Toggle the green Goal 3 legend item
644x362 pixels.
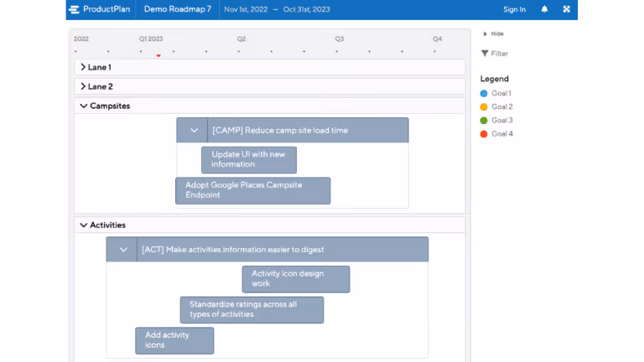(496, 121)
